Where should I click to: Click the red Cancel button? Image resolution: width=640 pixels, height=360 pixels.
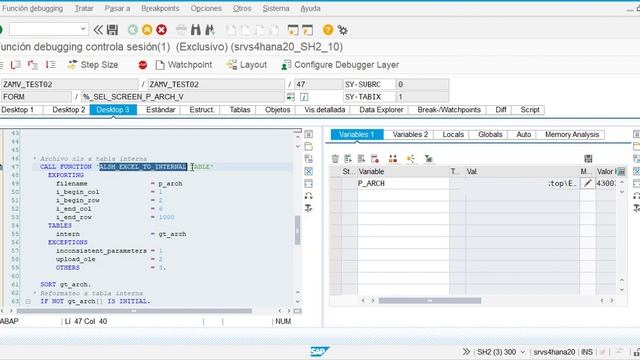pos(162,30)
